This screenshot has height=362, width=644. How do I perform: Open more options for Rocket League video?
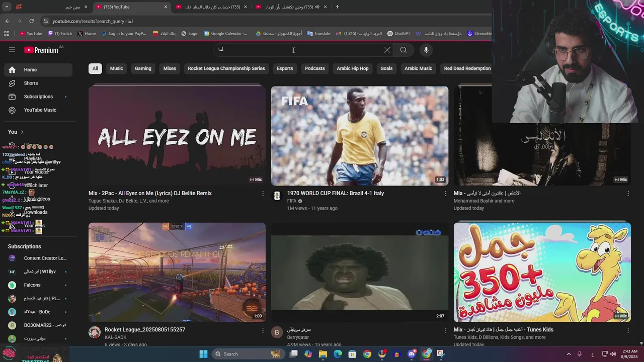(263, 330)
